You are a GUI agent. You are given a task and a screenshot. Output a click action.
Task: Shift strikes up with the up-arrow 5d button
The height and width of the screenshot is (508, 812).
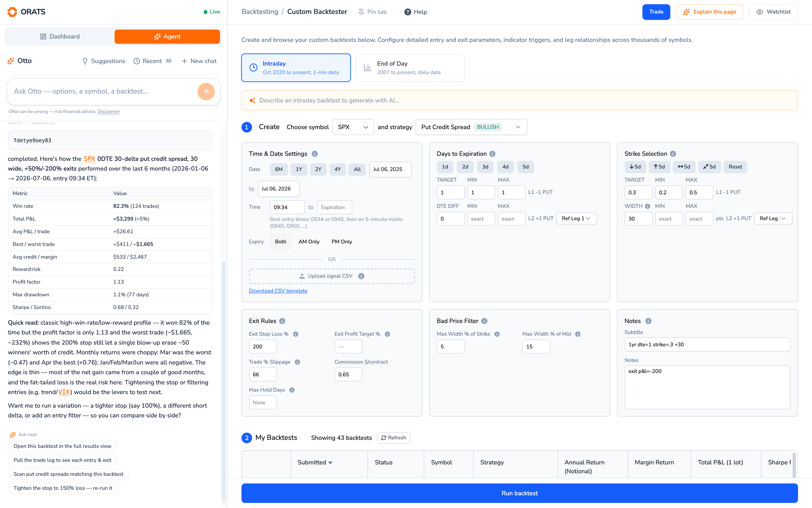[x=659, y=167]
